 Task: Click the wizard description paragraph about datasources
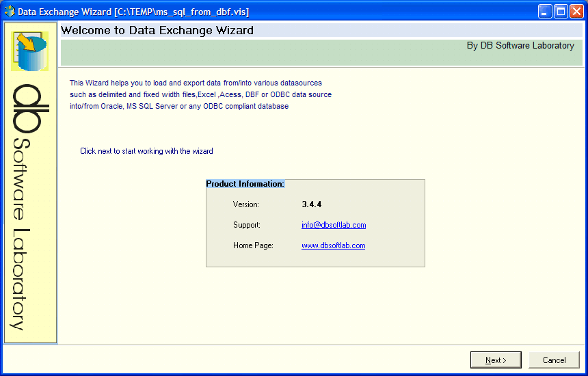tap(200, 94)
